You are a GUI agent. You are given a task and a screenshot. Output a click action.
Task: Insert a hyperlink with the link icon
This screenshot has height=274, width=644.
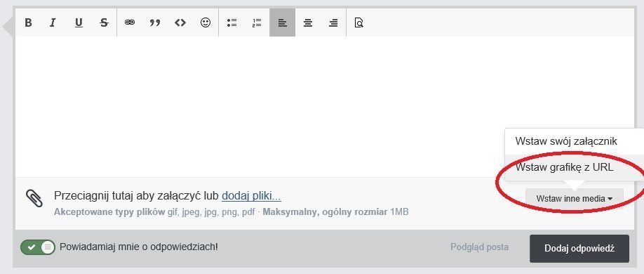pyautogui.click(x=130, y=22)
